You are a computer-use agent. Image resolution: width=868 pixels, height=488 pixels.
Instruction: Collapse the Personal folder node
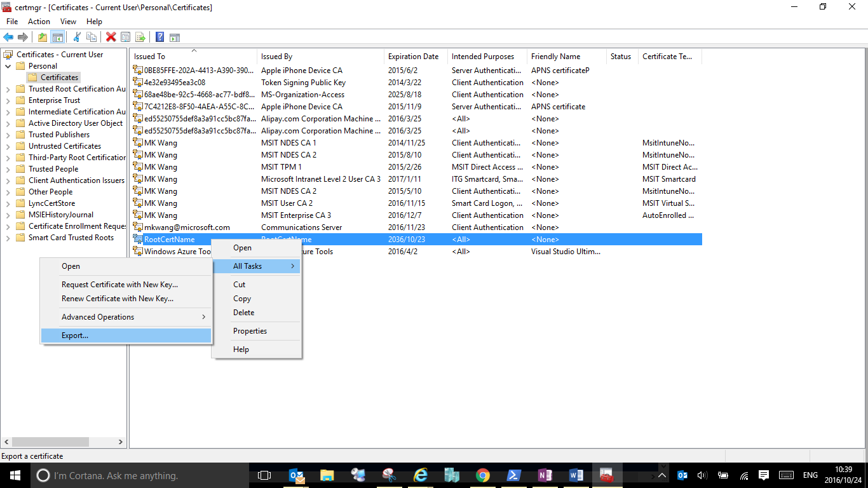point(8,66)
